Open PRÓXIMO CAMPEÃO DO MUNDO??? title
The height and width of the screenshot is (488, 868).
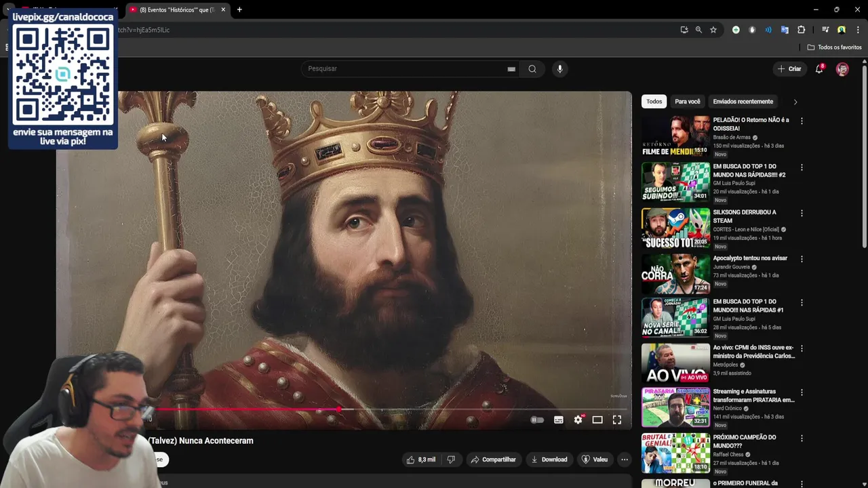click(x=745, y=441)
